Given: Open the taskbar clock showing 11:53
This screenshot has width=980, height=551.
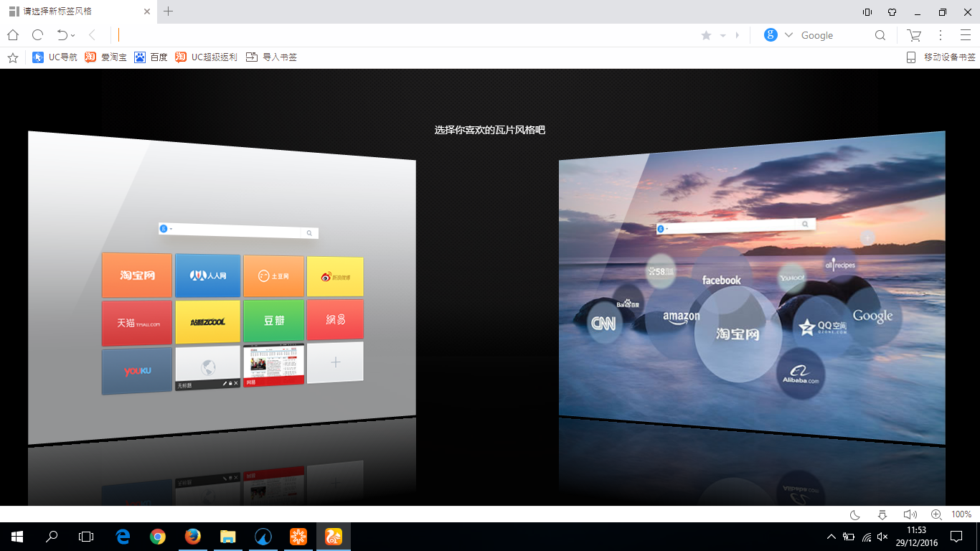Looking at the screenshot, I should 916,537.
